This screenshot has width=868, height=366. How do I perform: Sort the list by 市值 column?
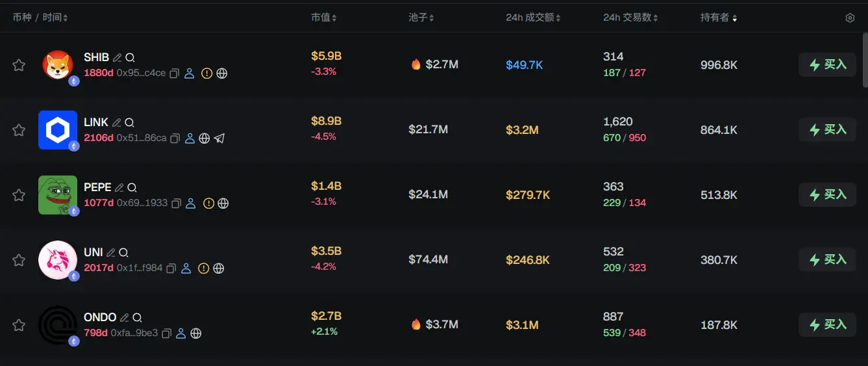(x=323, y=18)
